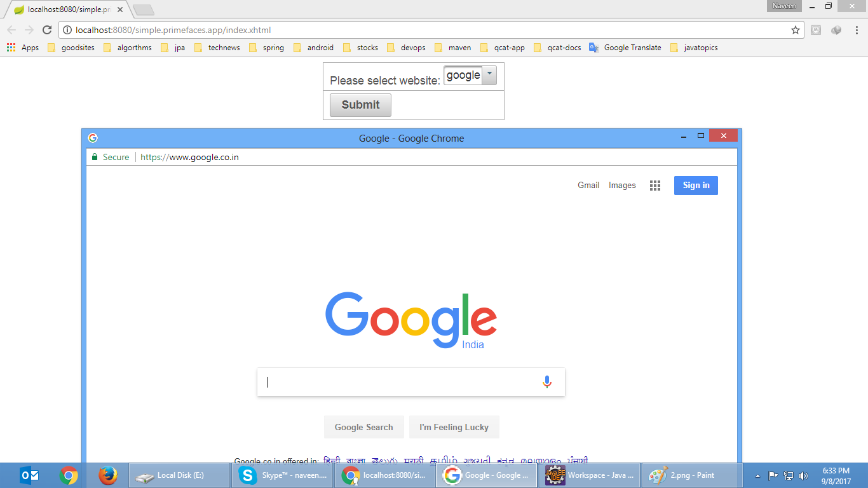Click the shield extension icon with letter M
This screenshot has width=868, height=488.
816,30
